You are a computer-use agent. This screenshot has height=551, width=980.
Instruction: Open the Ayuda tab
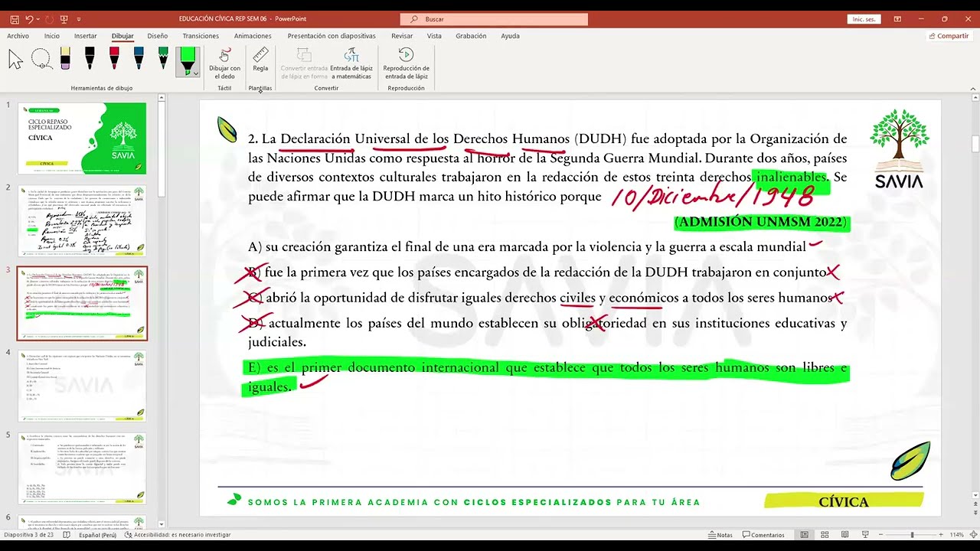(510, 36)
